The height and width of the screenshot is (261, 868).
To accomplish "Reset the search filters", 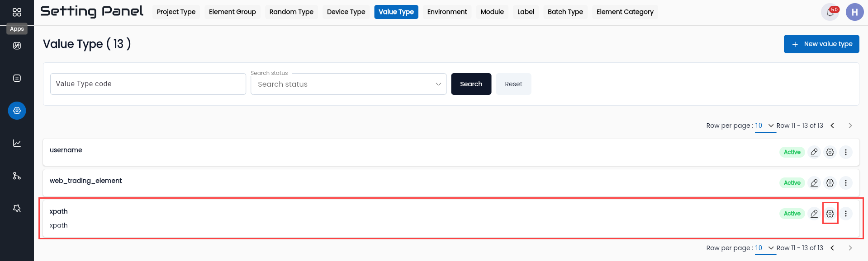I will point(513,84).
